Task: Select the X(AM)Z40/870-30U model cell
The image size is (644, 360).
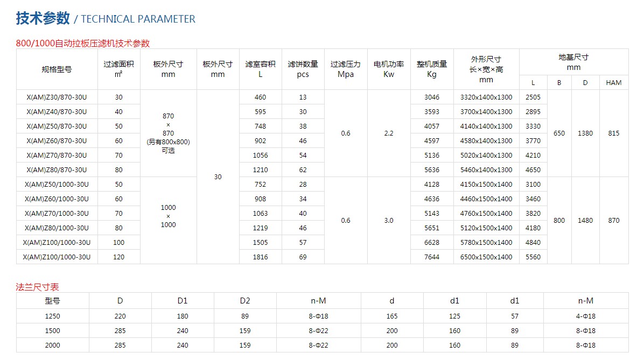Action: tap(57, 112)
